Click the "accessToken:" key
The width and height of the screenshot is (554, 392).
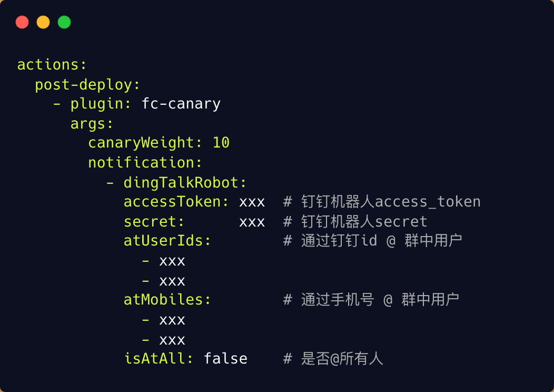point(176,202)
